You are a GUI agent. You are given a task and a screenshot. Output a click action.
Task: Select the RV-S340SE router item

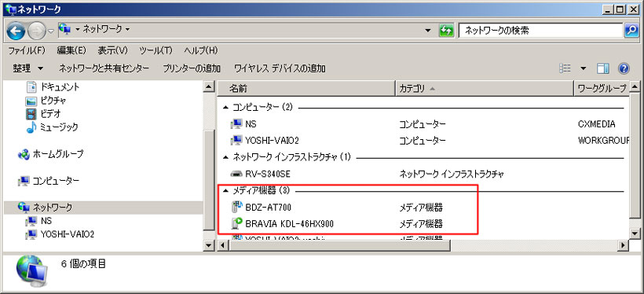tap(261, 174)
